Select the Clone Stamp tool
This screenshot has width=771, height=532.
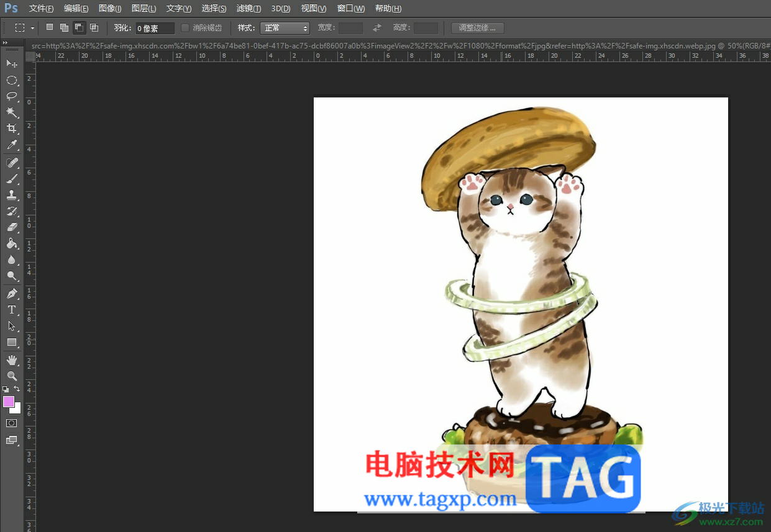[12, 195]
